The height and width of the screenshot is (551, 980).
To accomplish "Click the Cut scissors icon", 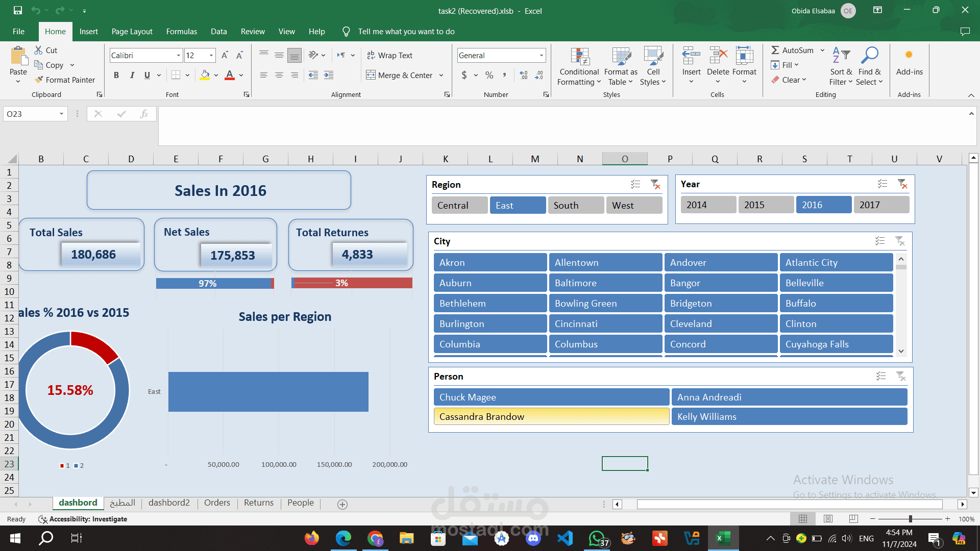I will click(38, 50).
